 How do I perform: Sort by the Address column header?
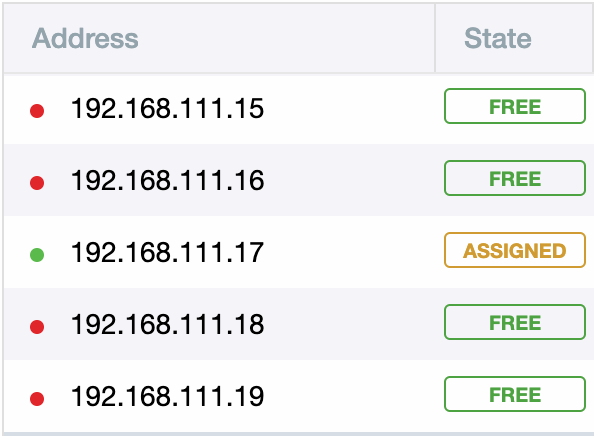pos(85,38)
